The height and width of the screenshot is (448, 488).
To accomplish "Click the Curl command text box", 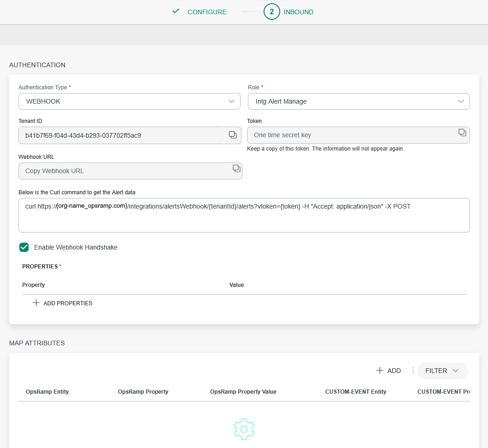I will coord(244,215).
